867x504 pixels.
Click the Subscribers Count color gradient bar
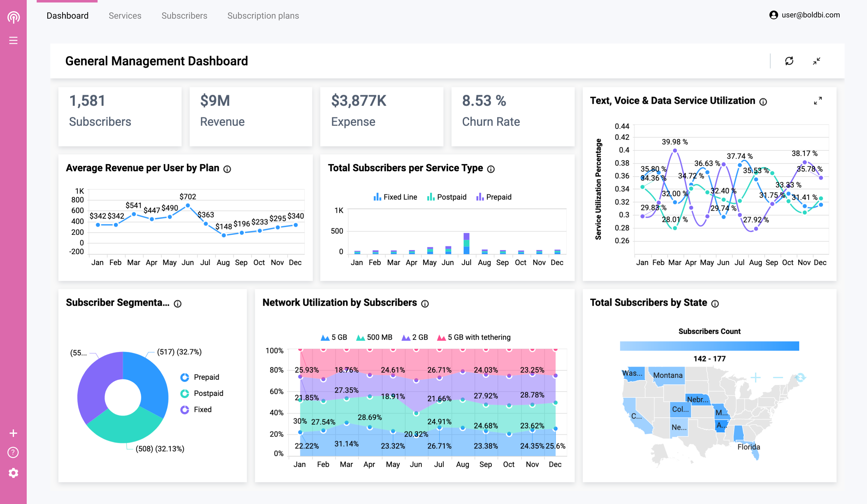tap(709, 346)
